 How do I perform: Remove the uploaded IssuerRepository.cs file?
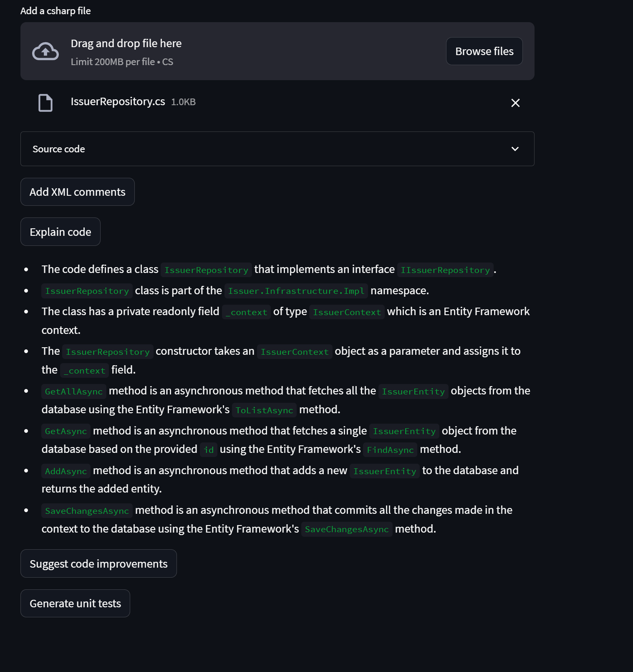click(x=515, y=103)
